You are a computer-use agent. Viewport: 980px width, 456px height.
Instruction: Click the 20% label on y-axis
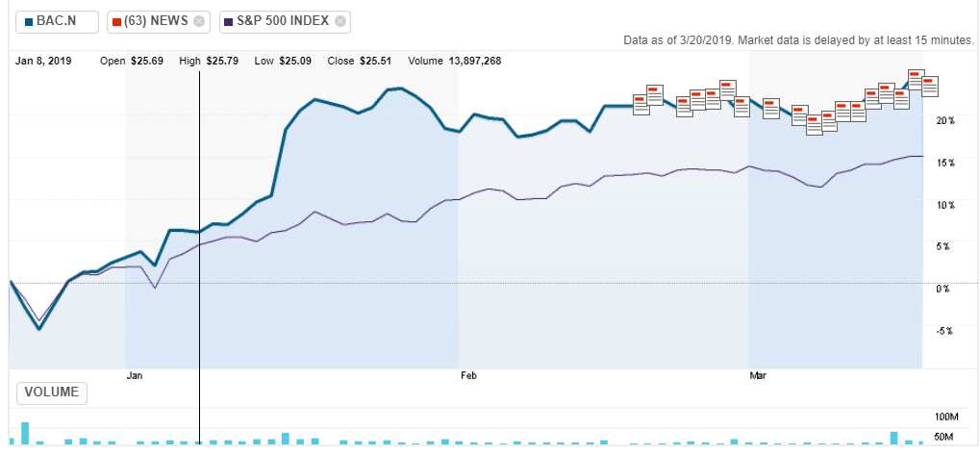pos(947,120)
